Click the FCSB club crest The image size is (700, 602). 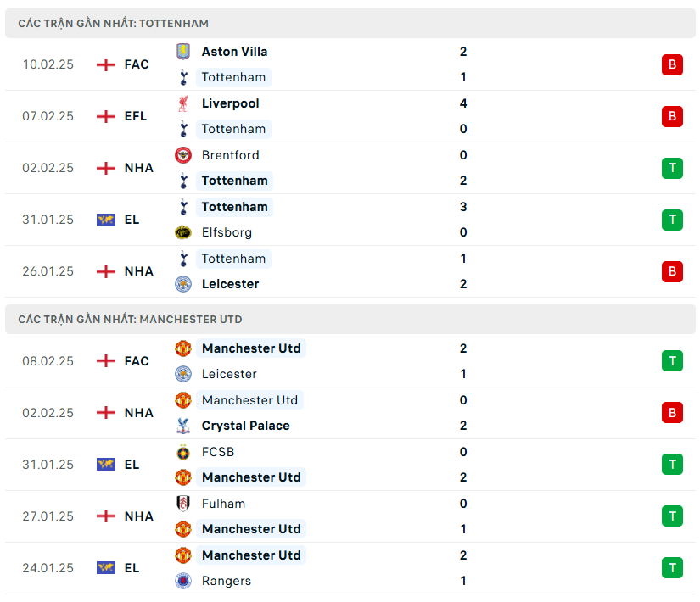(183, 452)
